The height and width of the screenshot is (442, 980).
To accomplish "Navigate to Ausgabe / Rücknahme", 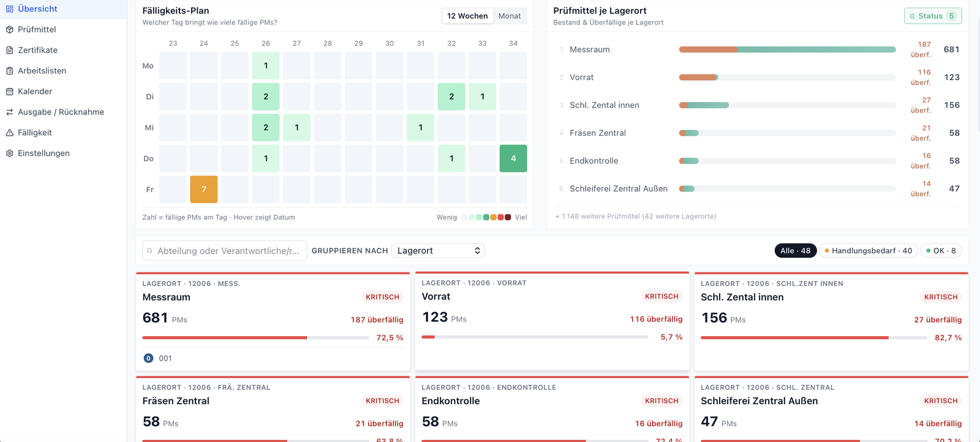I will click(63, 112).
